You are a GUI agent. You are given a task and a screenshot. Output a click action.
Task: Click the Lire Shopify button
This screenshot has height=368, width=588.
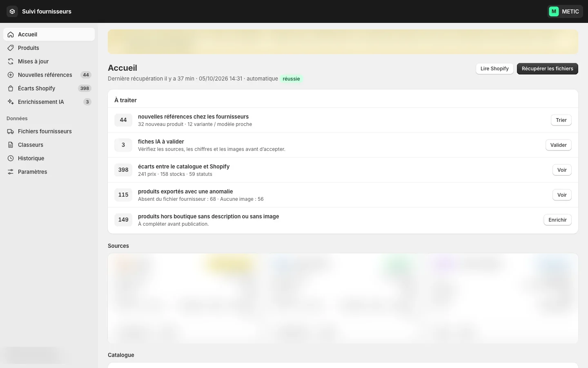494,69
